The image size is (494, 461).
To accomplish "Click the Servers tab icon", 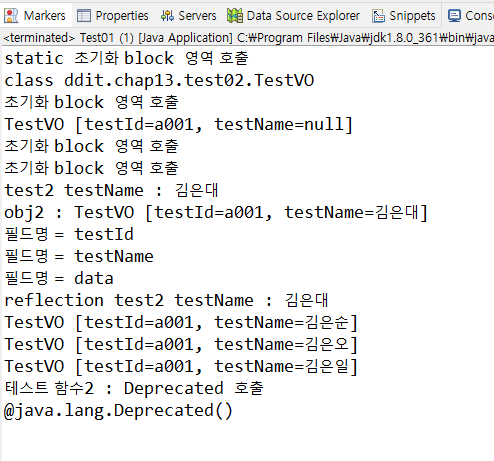I will click(x=167, y=16).
